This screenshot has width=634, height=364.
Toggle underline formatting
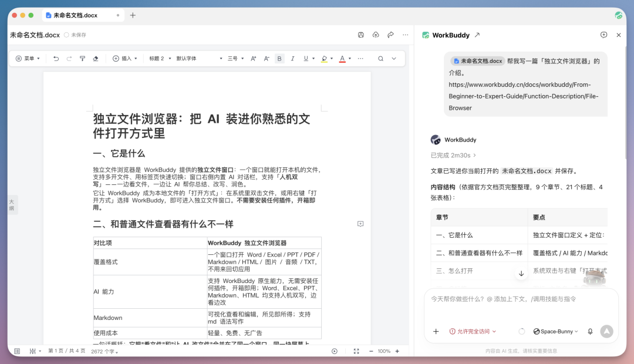(306, 59)
